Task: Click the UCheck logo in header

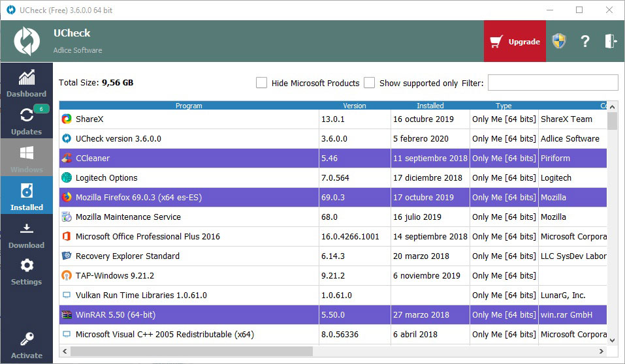Action: 27,41
